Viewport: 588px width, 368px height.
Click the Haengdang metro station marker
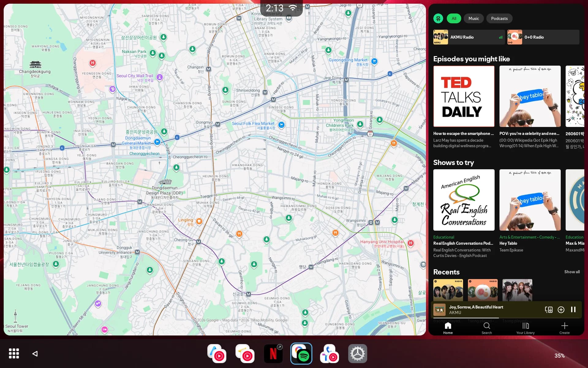coord(311,267)
